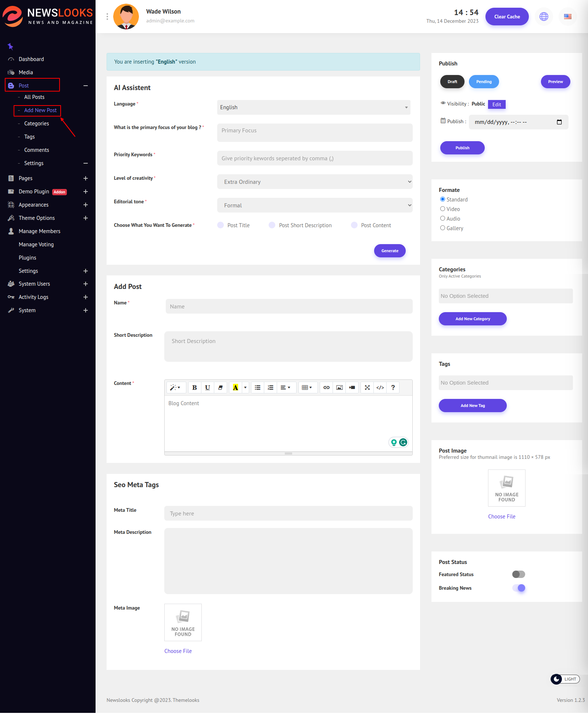This screenshot has height=714, width=588.
Task: Apply underline in the content editor
Action: click(207, 388)
